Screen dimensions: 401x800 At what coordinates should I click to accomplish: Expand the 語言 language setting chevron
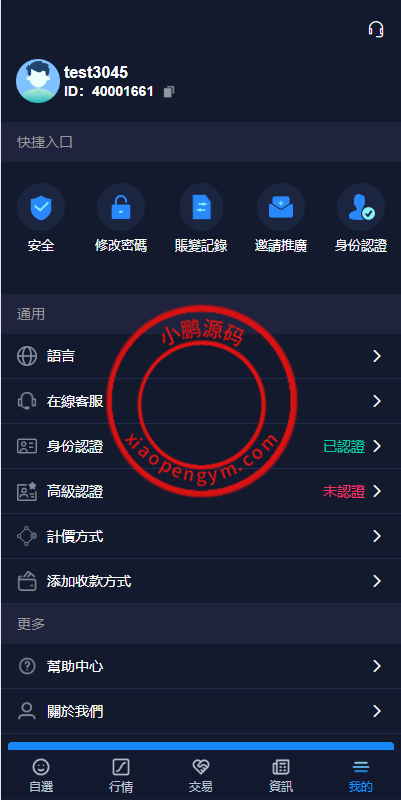tap(377, 356)
